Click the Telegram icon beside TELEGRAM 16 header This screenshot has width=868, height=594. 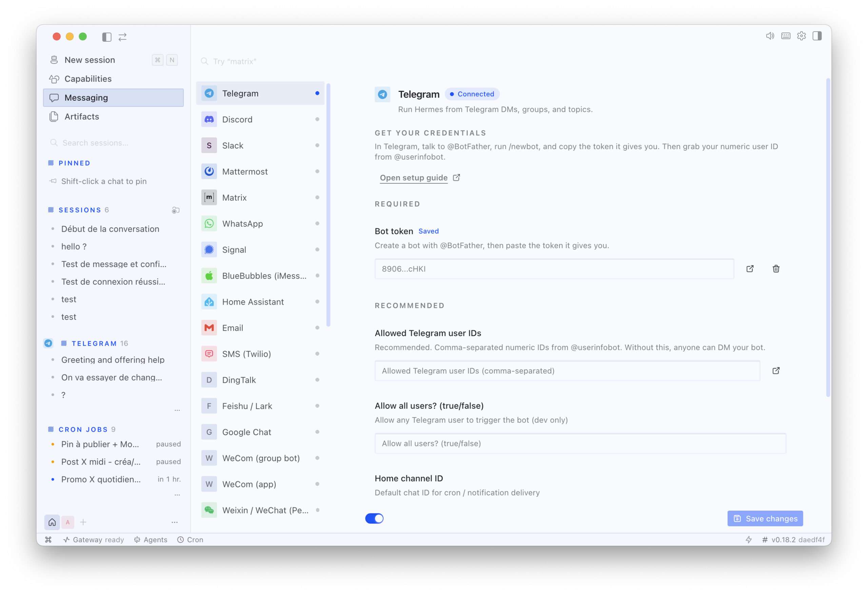(48, 343)
